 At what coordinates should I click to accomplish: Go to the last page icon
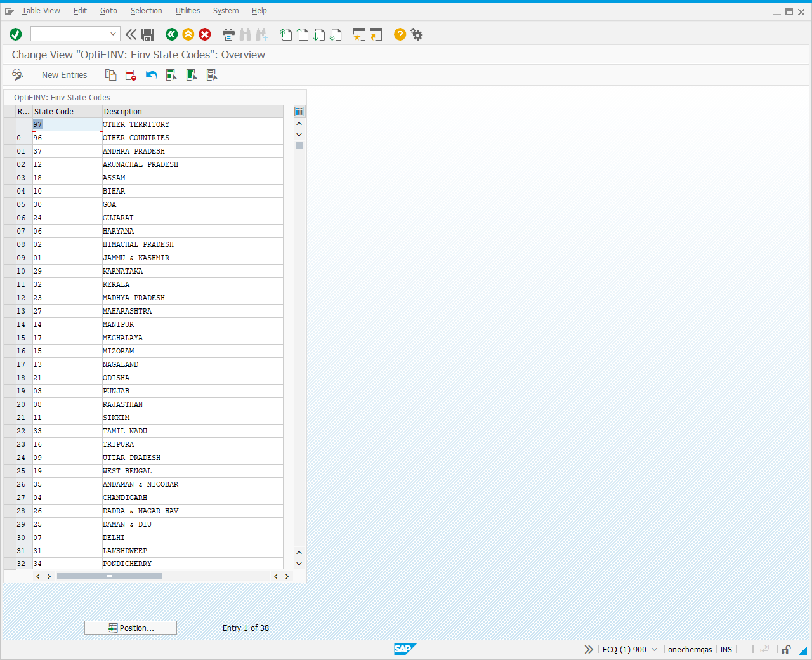[x=336, y=34]
